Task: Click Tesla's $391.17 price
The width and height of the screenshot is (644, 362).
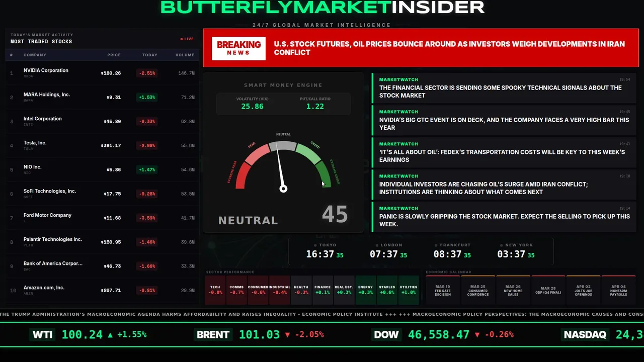Action: pyautogui.click(x=111, y=145)
